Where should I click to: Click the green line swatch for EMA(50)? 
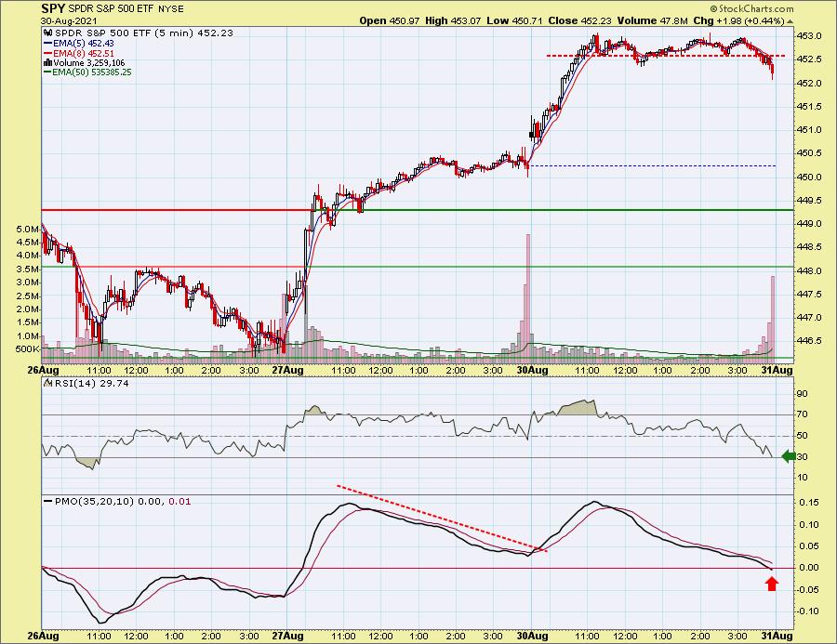point(48,72)
